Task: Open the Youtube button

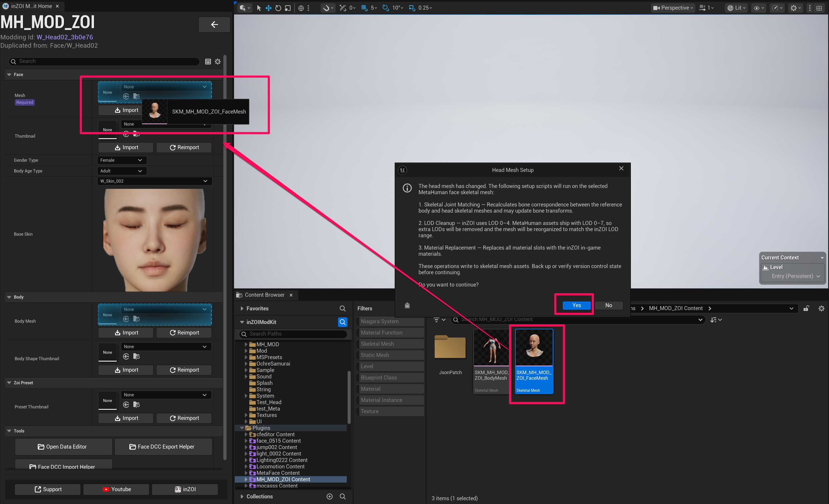Action: (x=116, y=489)
